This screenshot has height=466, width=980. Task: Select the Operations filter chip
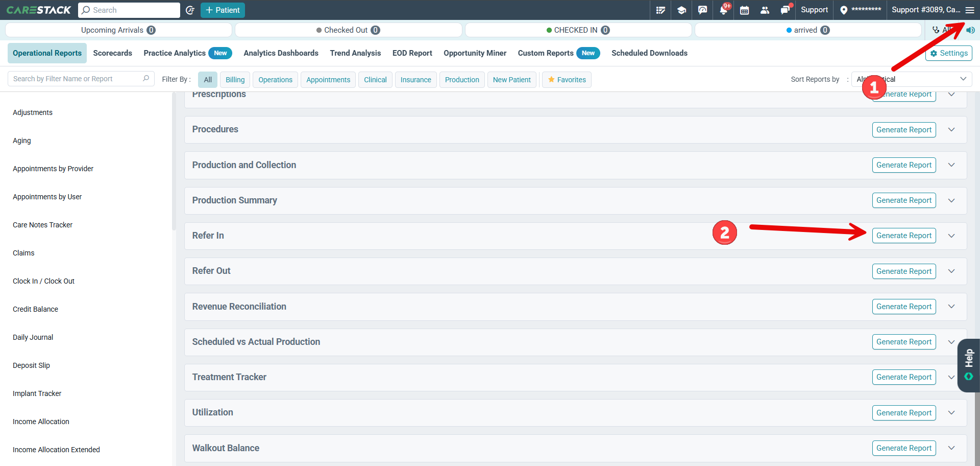[x=275, y=80]
